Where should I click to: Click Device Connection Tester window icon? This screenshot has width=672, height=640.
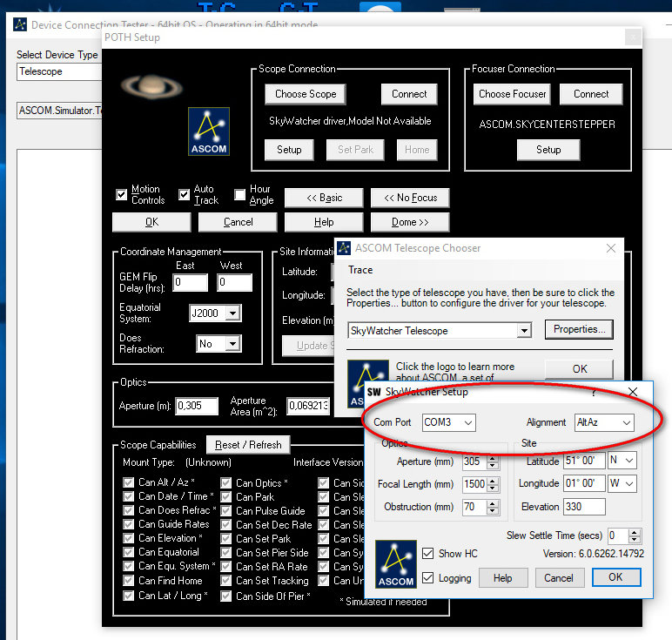tap(20, 24)
